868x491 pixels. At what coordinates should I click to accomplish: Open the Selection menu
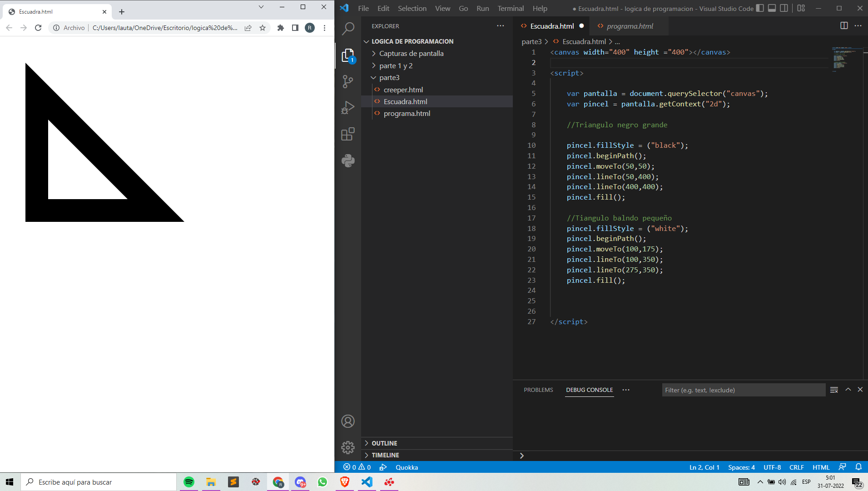pos(412,8)
